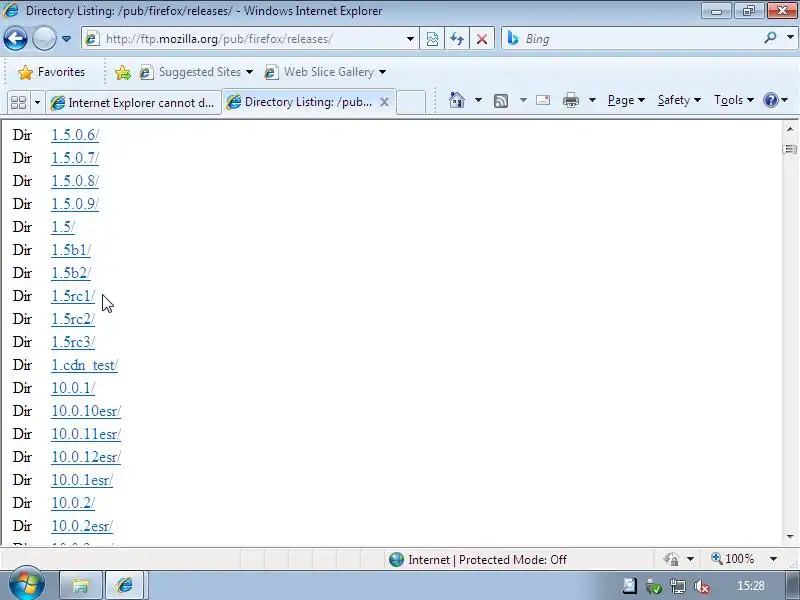
Task: Expand the zoom level dropdown arrow
Action: (773, 559)
